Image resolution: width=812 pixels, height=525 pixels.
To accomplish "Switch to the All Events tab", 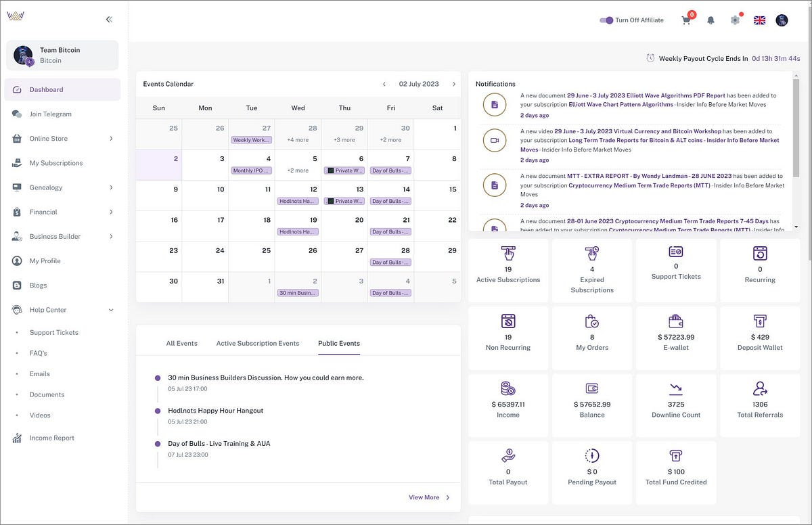I will pyautogui.click(x=182, y=344).
